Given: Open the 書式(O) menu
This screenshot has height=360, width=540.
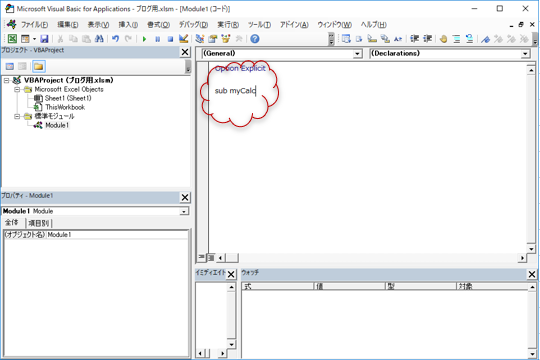Looking at the screenshot, I should pos(158,25).
